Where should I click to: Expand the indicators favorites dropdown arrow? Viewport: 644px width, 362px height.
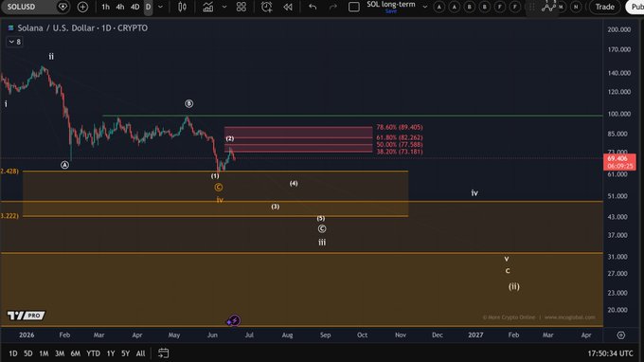tap(224, 7)
